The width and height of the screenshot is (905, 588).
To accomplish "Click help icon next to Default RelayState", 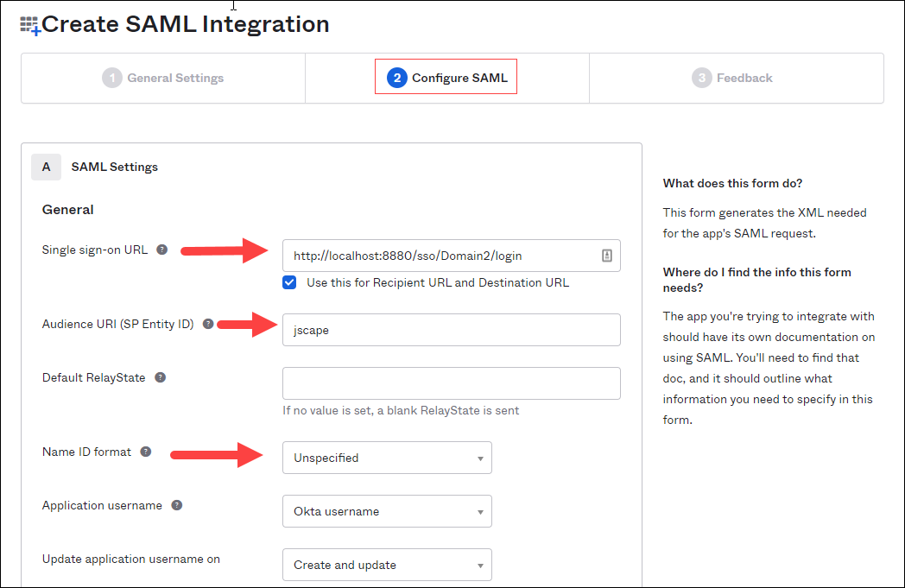I will pos(160,378).
